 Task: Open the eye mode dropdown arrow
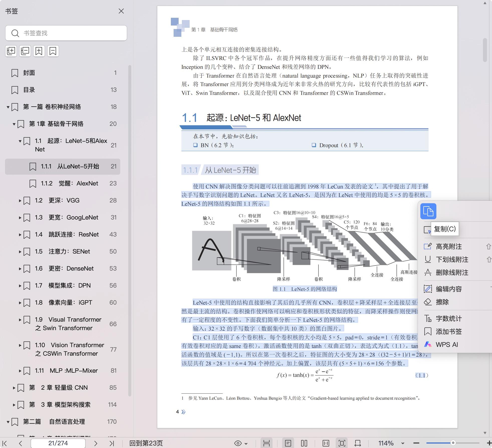click(x=246, y=443)
